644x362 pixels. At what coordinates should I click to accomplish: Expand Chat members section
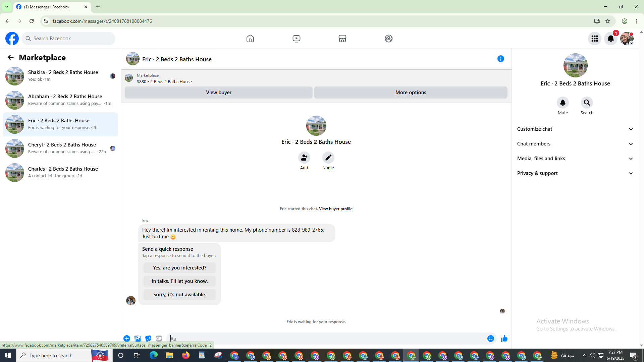575,144
